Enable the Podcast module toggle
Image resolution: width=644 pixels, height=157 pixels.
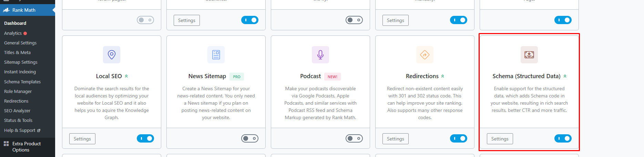354,138
